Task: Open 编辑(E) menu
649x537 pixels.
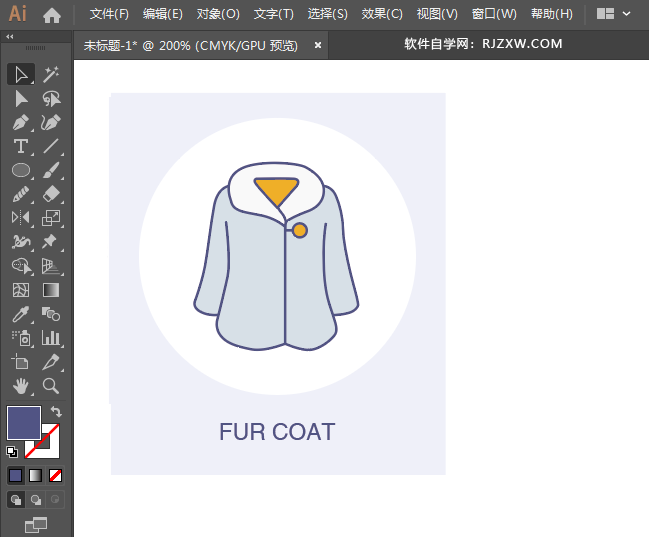Action: pos(163,14)
